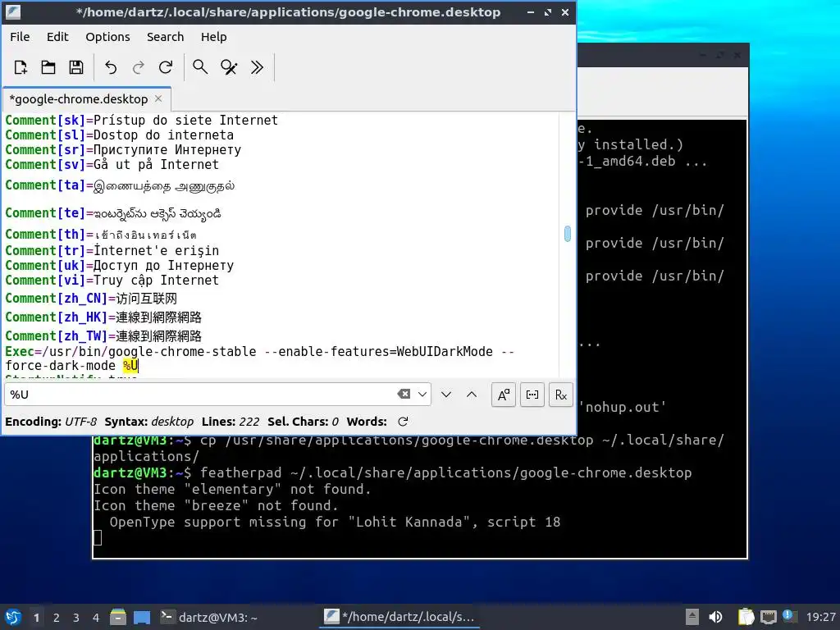The width and height of the screenshot is (840, 630).
Task: Click the Comment[sk] line
Action: (141, 120)
